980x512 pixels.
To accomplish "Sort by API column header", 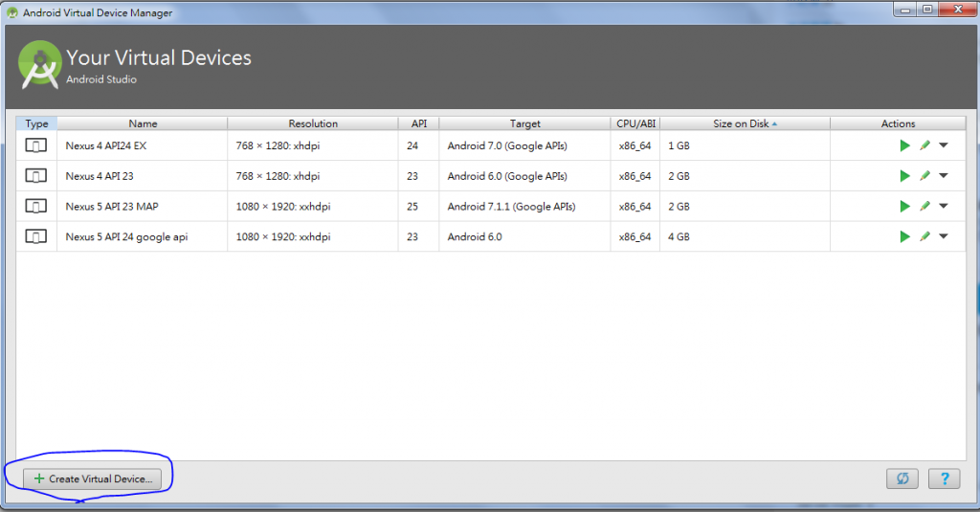I will coord(419,123).
